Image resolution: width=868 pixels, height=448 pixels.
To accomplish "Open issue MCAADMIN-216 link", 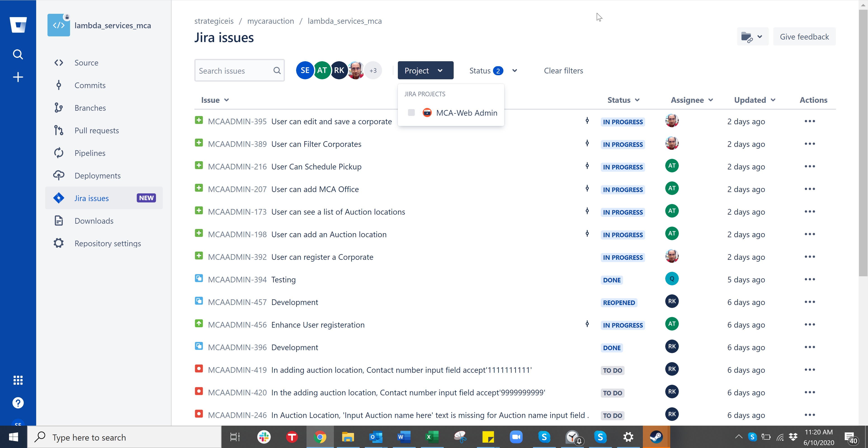I will (237, 167).
